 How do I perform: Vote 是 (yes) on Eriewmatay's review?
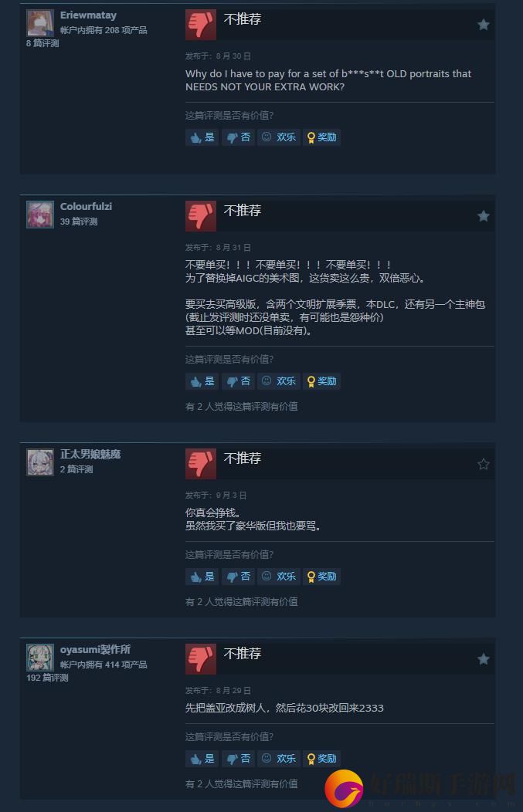pyautogui.click(x=202, y=137)
